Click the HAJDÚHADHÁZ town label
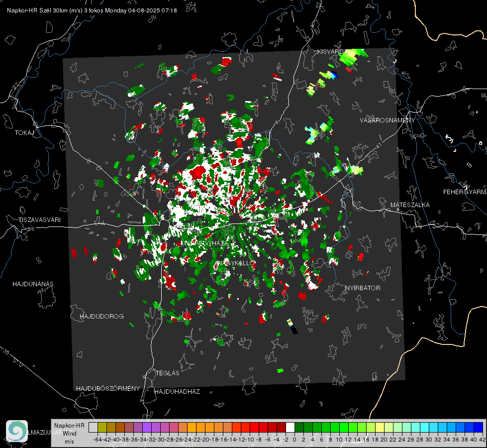The height and width of the screenshot is (448, 487). [177, 392]
